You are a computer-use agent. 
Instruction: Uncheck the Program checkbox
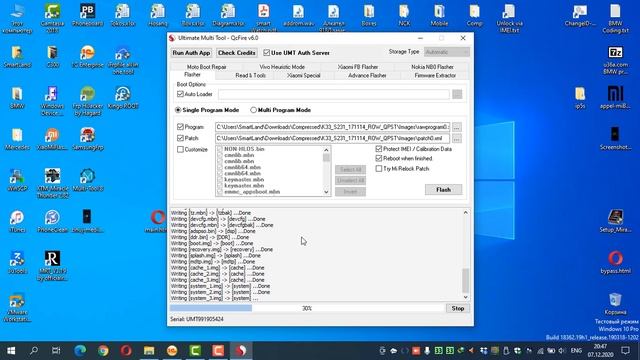coord(180,127)
